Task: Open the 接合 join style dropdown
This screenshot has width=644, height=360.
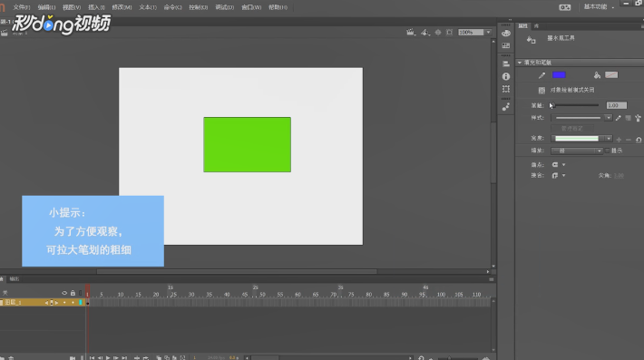Action: pos(559,175)
